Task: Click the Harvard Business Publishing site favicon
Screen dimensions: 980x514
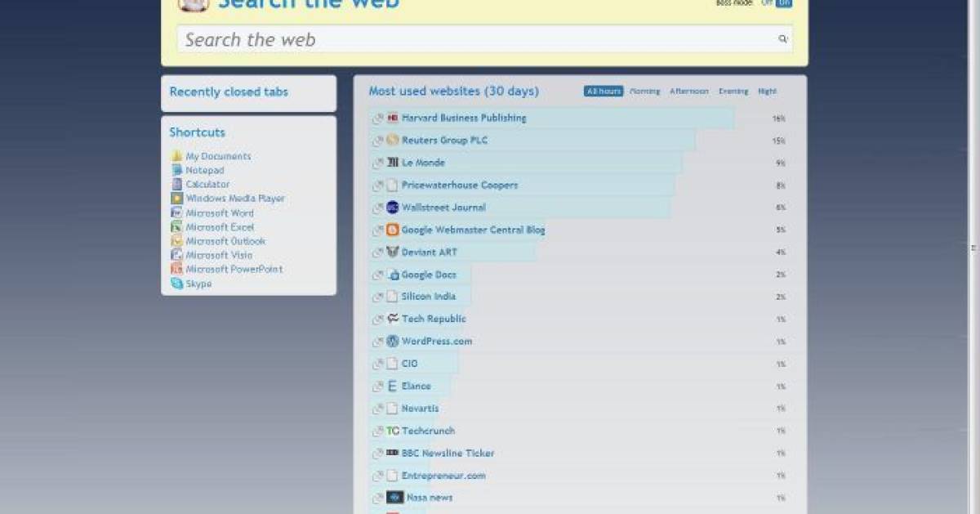Action: [x=392, y=118]
